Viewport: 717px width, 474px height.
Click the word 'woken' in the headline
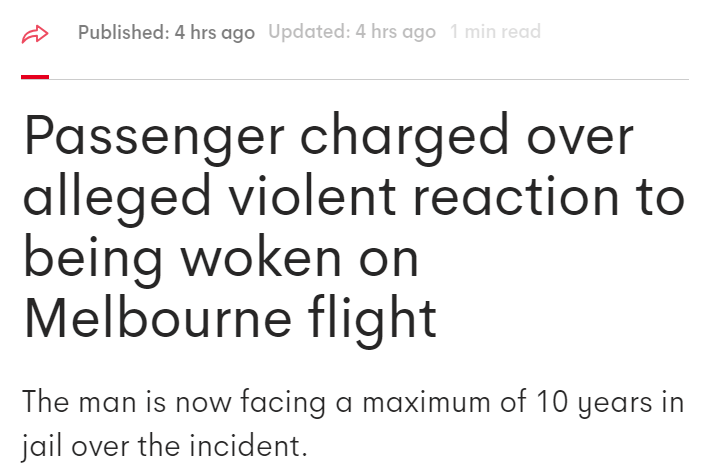(261, 255)
